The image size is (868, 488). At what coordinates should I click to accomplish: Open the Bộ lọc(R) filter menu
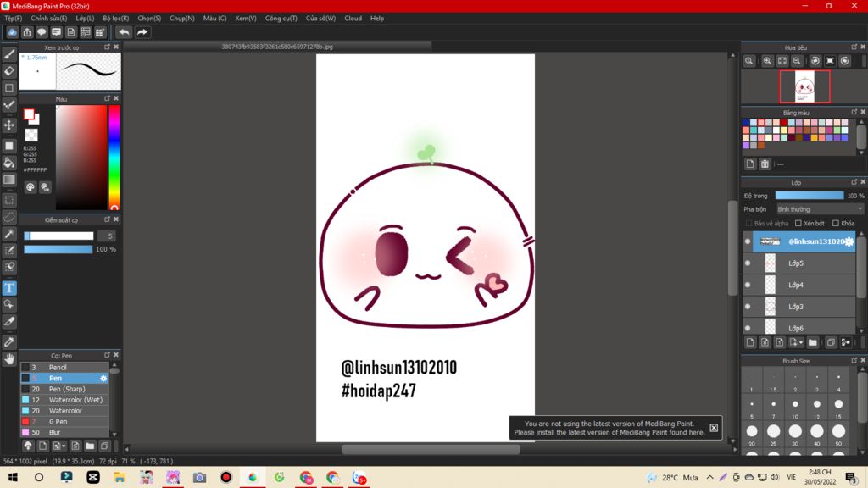tap(115, 19)
